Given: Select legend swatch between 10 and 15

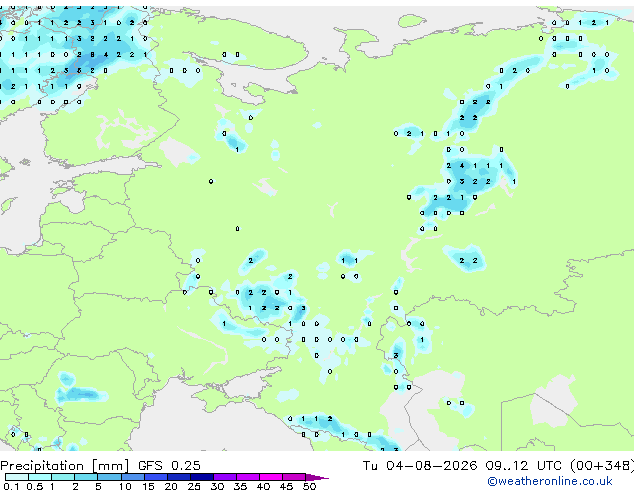Looking at the screenshot, I should [133, 477].
